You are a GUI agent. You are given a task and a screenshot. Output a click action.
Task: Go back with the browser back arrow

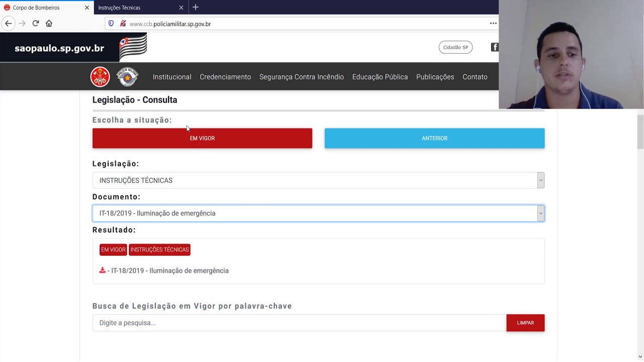point(8,23)
